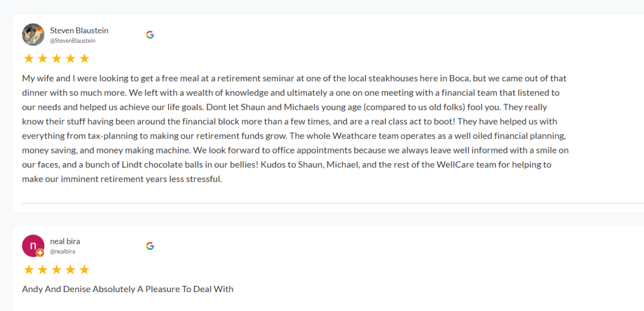Select the fifth star of neal bira's rating
This screenshot has width=644, height=311.
coord(84,269)
